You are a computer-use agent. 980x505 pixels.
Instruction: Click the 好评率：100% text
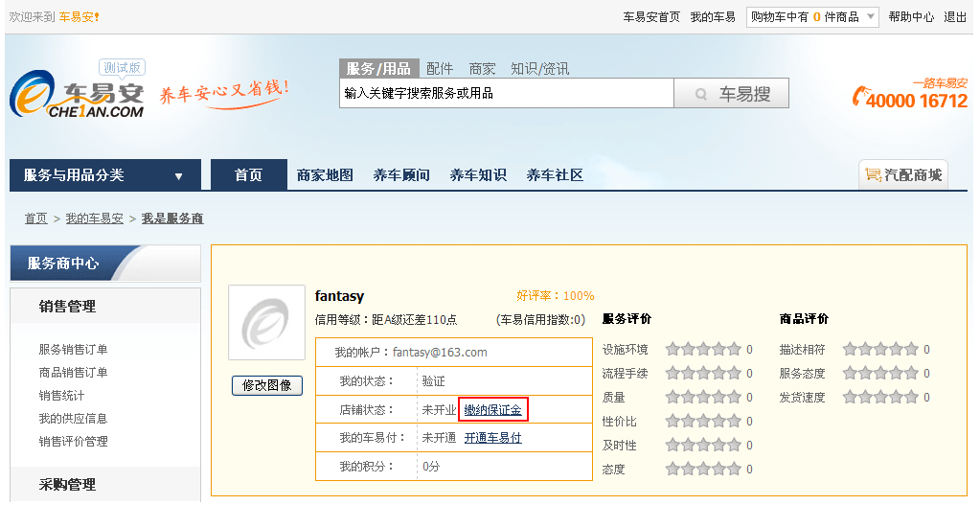click(555, 296)
